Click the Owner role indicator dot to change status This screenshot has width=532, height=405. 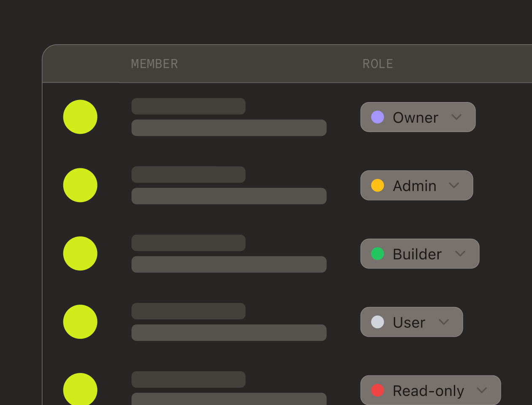coord(377,117)
